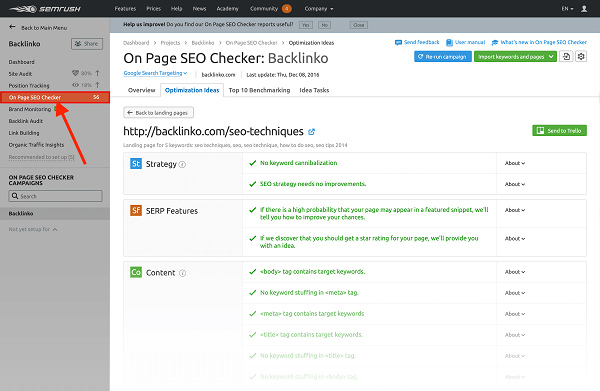Show Strategy info icon
600x391 pixels.
pos(183,165)
